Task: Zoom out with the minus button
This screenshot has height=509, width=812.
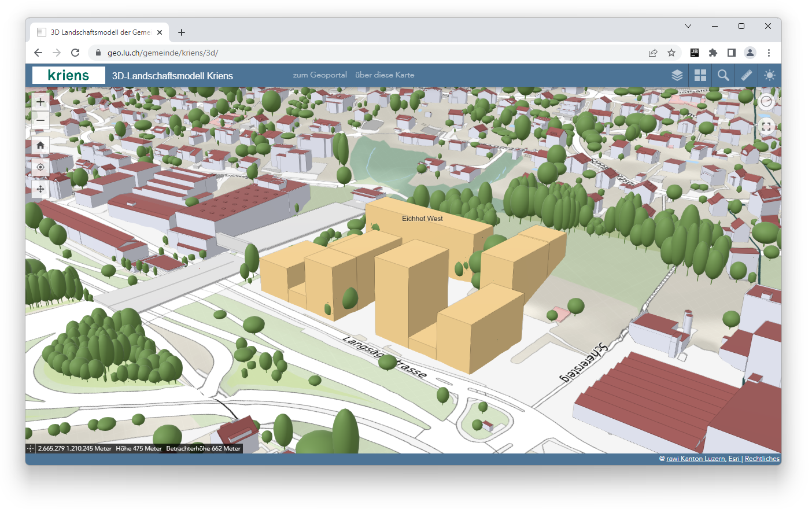Action: point(40,120)
